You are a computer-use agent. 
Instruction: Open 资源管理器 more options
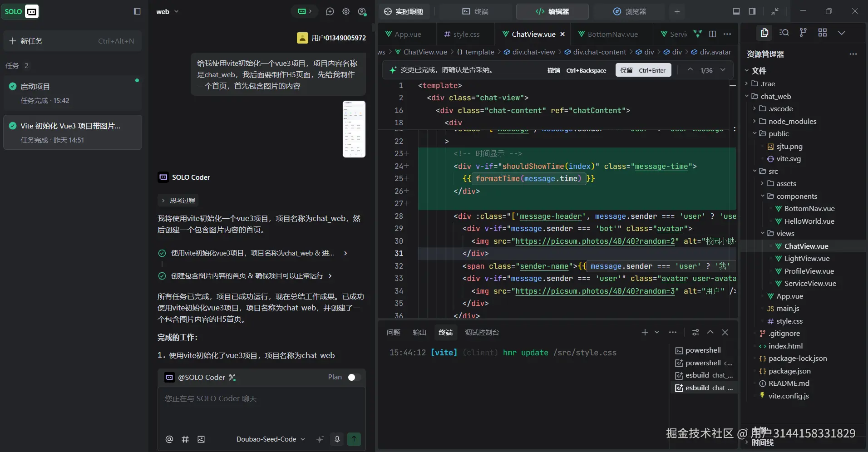click(853, 54)
